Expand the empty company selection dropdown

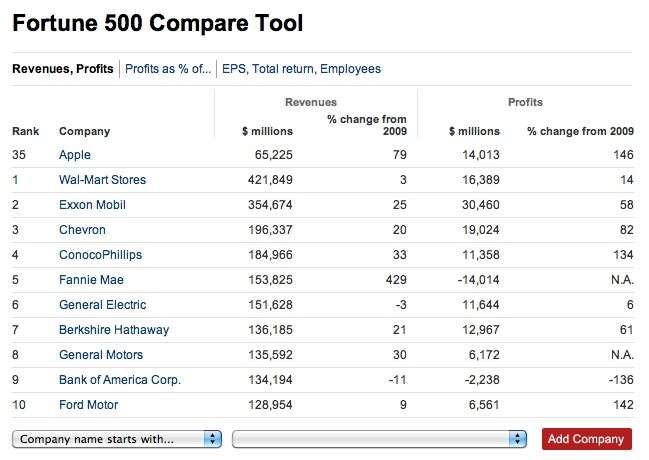379,439
